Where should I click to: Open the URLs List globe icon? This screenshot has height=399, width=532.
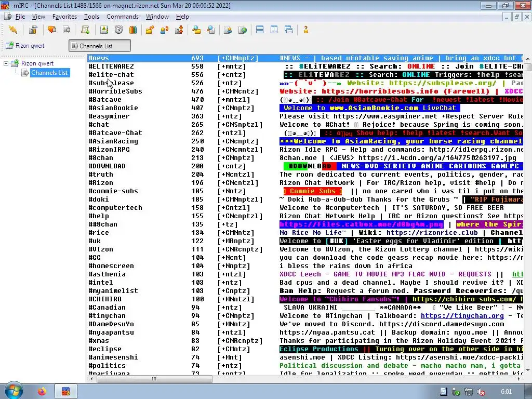(x=243, y=30)
